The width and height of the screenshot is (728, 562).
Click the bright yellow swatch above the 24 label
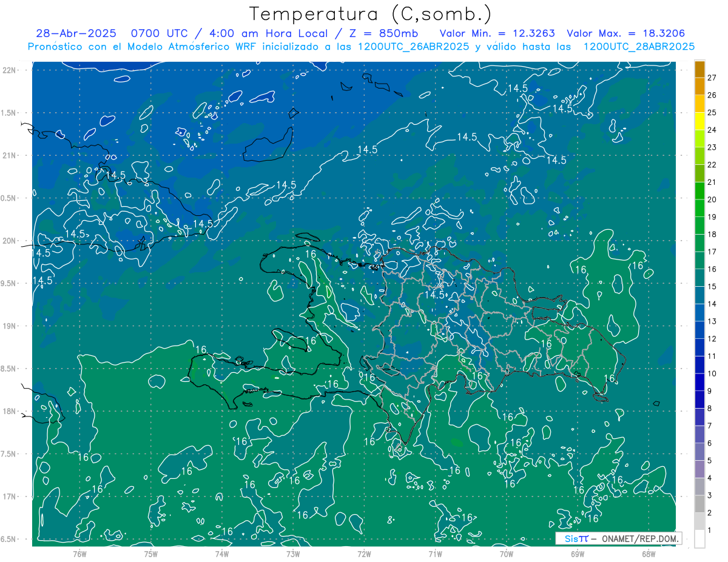pos(699,121)
